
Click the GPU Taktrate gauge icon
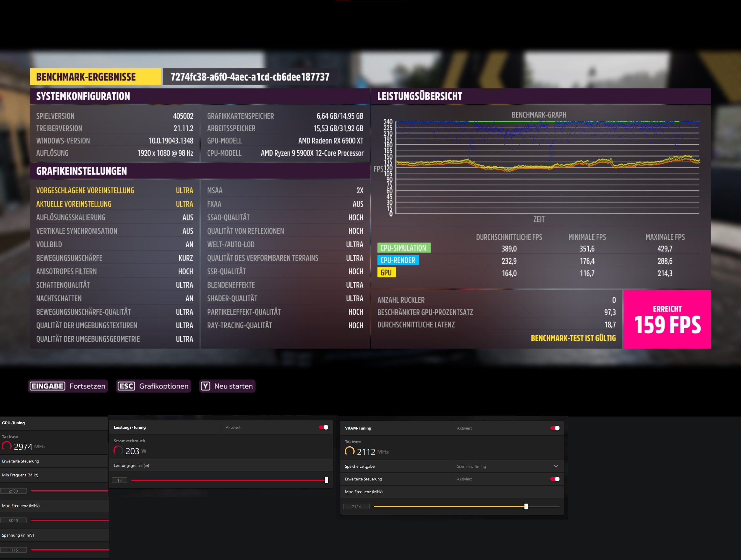[x=7, y=446]
